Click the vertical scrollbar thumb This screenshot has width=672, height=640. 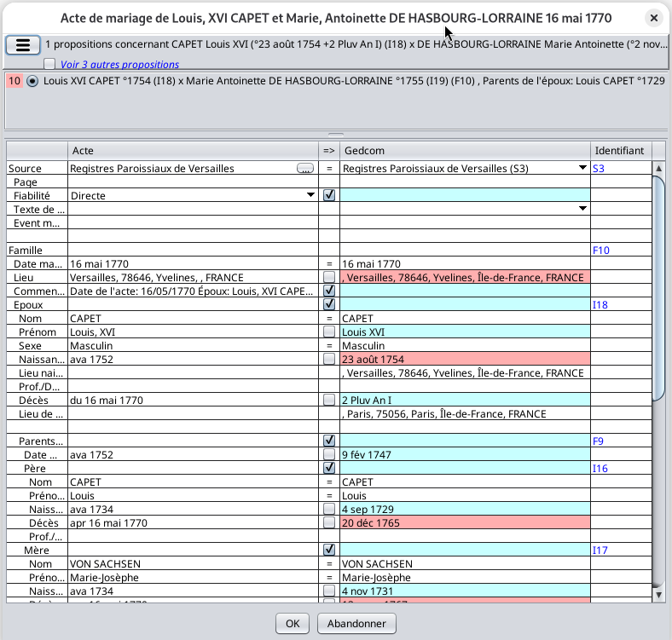coord(658,288)
